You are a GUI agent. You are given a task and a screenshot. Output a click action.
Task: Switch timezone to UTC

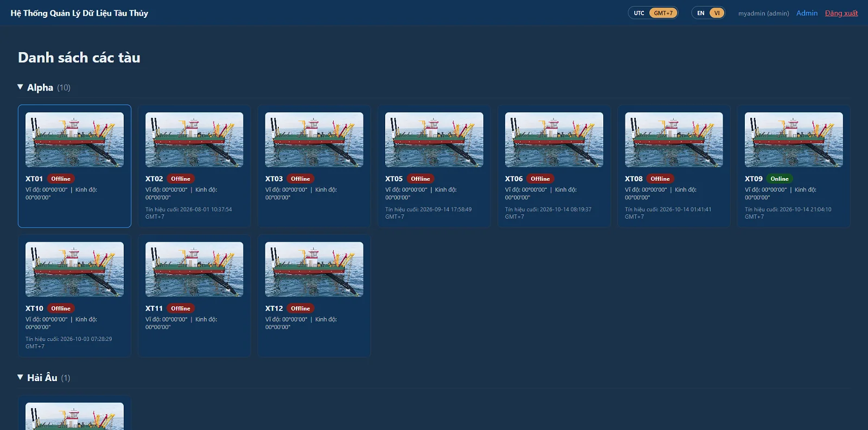point(639,13)
